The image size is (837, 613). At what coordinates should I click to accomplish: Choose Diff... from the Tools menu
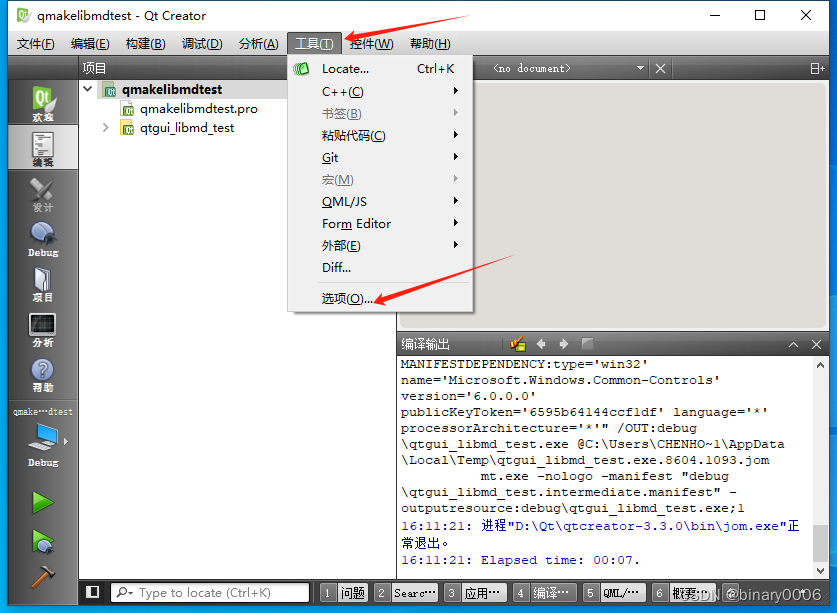click(x=380, y=267)
